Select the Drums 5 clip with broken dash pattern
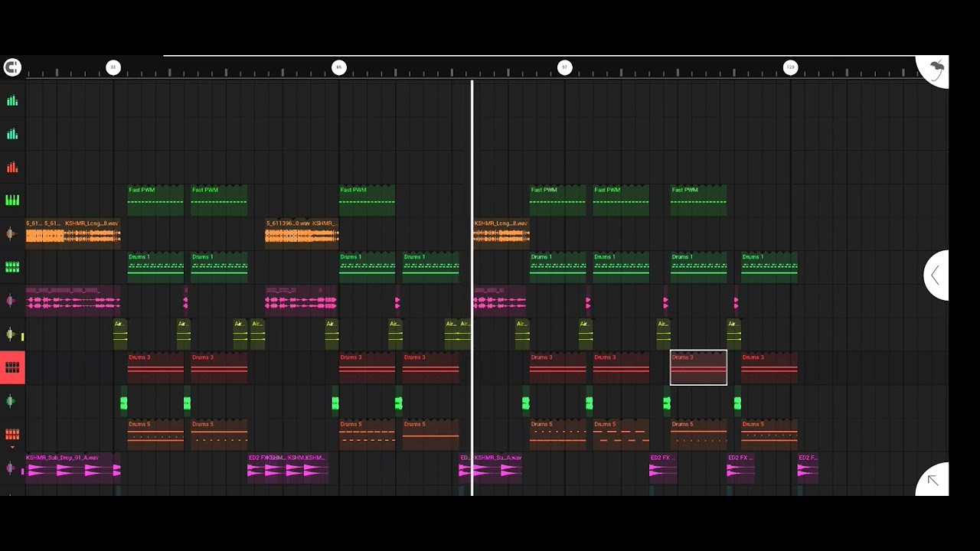 [621, 434]
